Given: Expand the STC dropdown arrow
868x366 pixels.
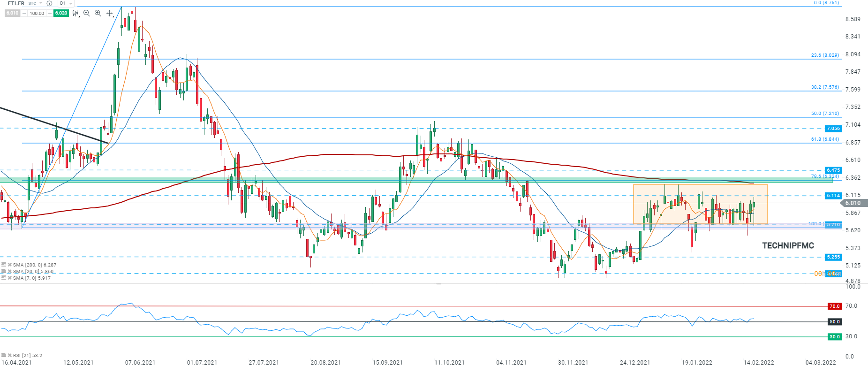Looking at the screenshot, I should pyautogui.click(x=41, y=3).
